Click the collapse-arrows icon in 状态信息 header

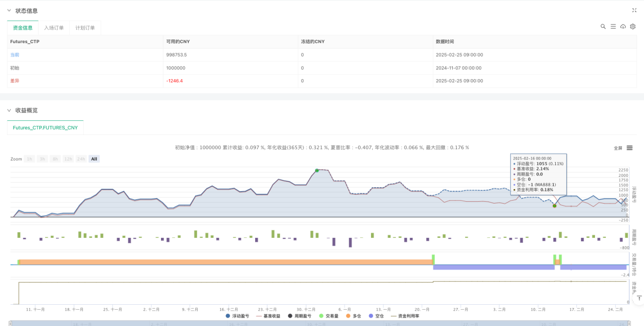[634, 10]
